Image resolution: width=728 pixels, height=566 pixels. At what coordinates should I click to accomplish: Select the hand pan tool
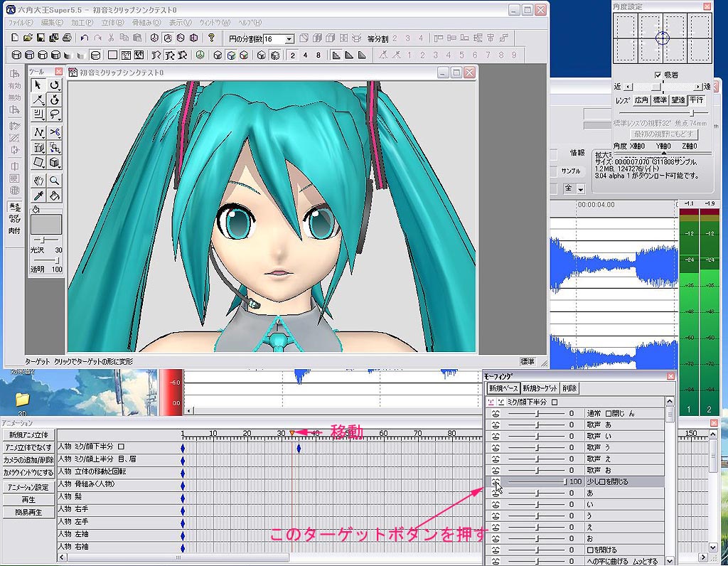point(38,180)
